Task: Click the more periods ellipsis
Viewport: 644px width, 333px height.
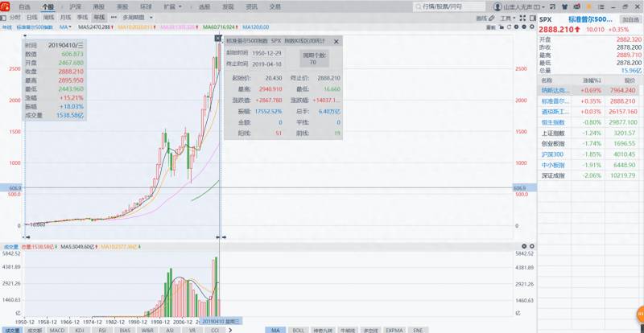Action: pyautogui.click(x=114, y=18)
